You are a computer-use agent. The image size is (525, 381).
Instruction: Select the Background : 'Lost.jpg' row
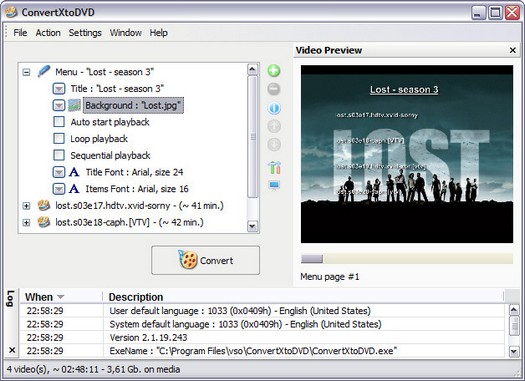[x=133, y=105]
